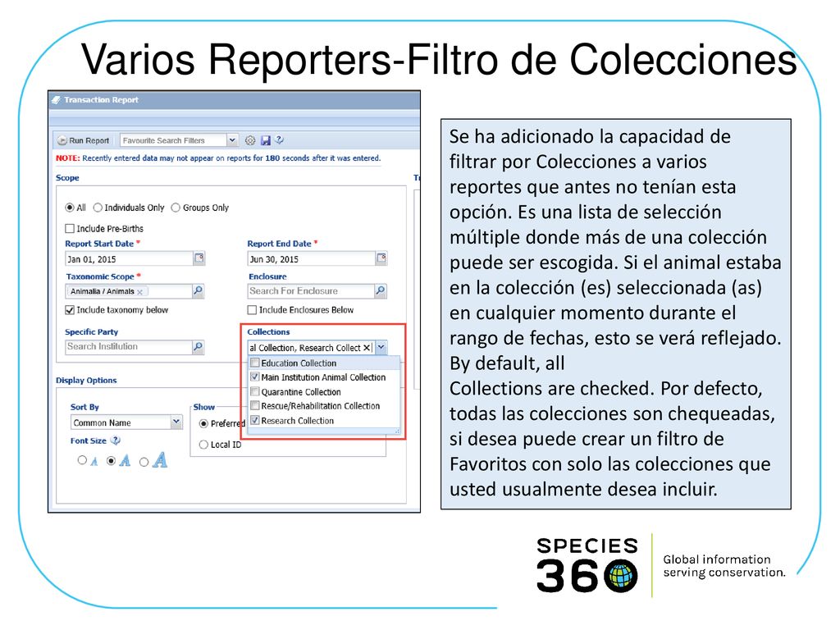Remove the Animalia / Animals taxonomy tag
Image resolution: width=840 pixels, height=630 pixels.
(139, 292)
